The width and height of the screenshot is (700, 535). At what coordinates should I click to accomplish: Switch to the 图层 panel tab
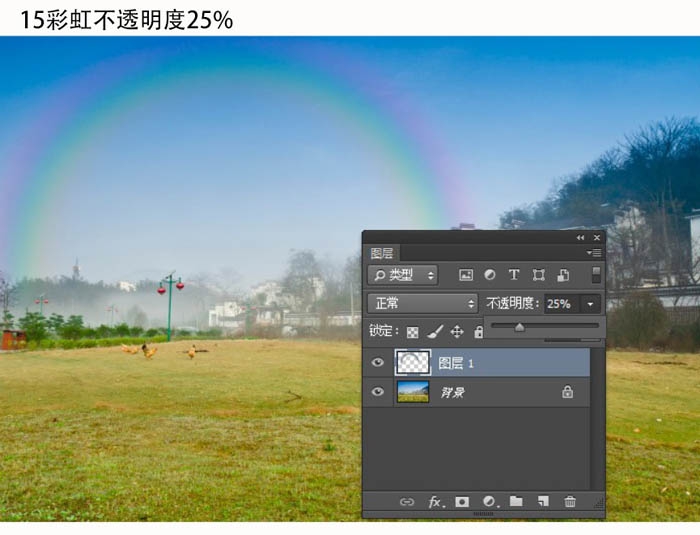click(x=382, y=254)
